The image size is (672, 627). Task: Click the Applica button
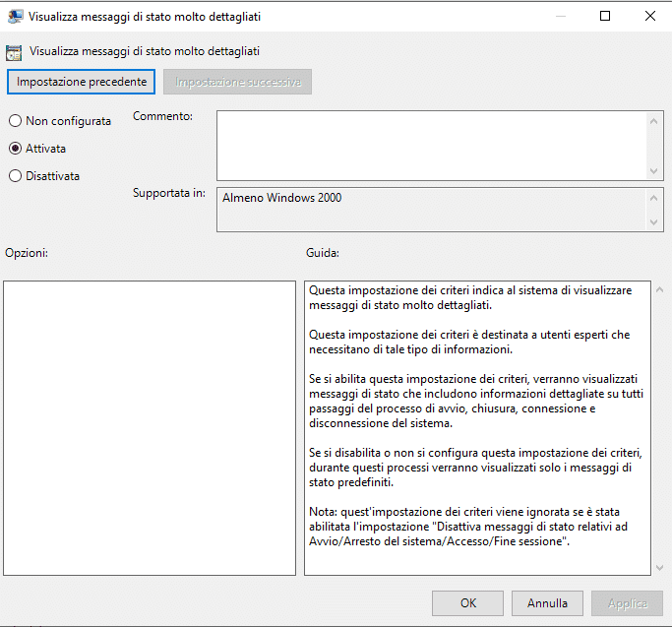pos(627,603)
